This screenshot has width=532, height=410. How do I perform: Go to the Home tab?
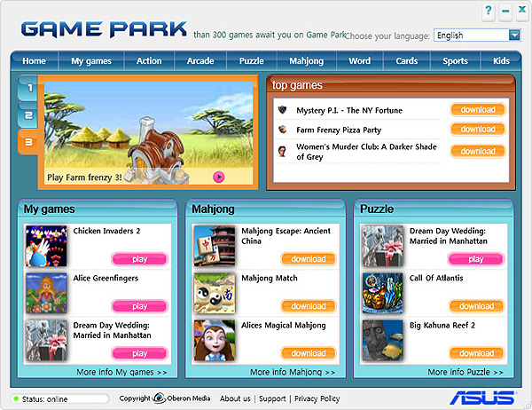tap(34, 61)
